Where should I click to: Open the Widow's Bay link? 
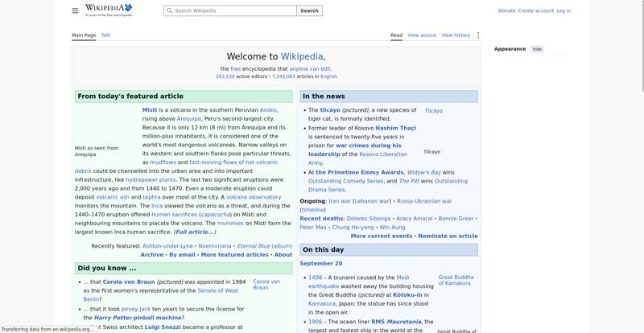pyautogui.click(x=424, y=172)
